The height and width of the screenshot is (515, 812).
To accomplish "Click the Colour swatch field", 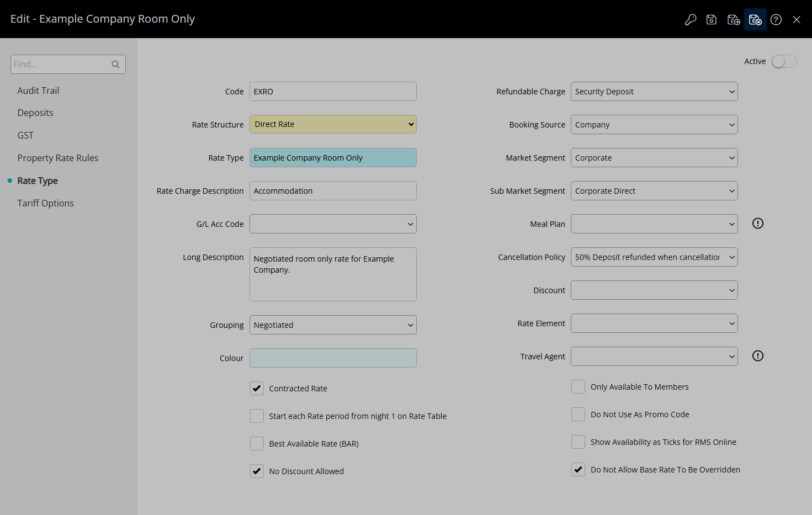I will pos(333,358).
